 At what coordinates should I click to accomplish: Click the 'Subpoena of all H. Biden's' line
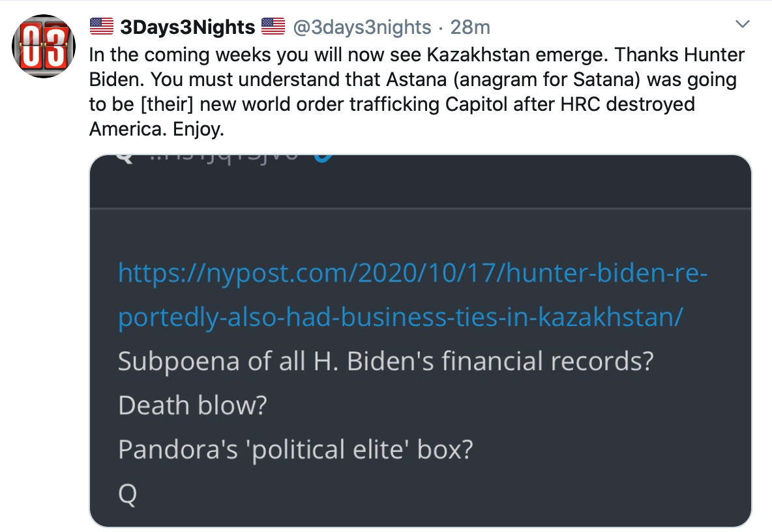tap(385, 361)
